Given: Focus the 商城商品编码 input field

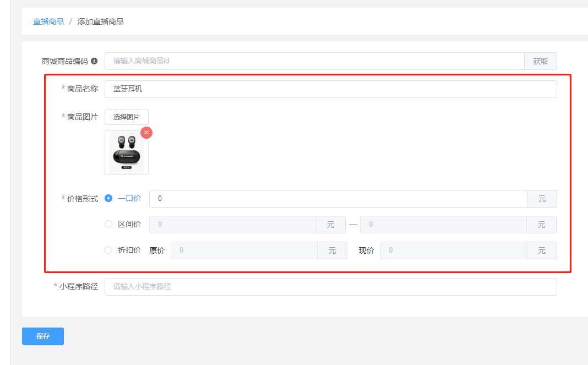Looking at the screenshot, I should click(x=314, y=61).
